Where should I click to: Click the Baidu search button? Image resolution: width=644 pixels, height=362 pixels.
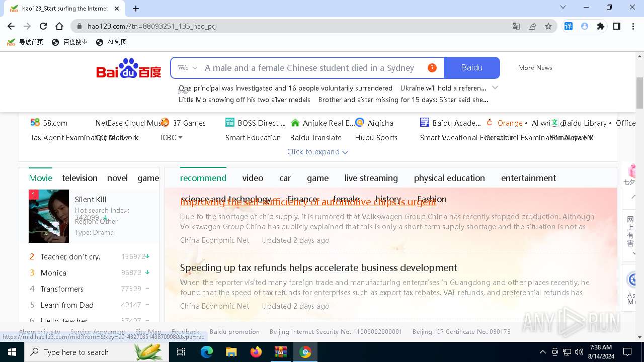tap(471, 68)
